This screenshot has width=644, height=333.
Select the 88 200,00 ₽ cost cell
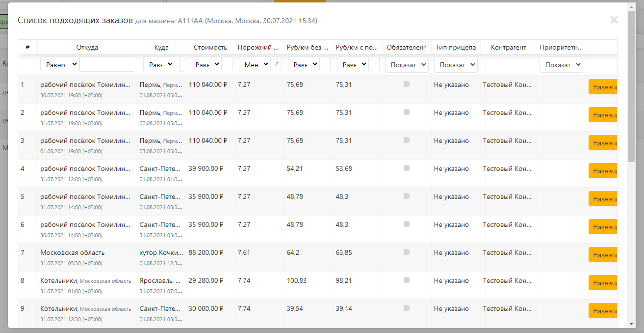click(x=210, y=257)
